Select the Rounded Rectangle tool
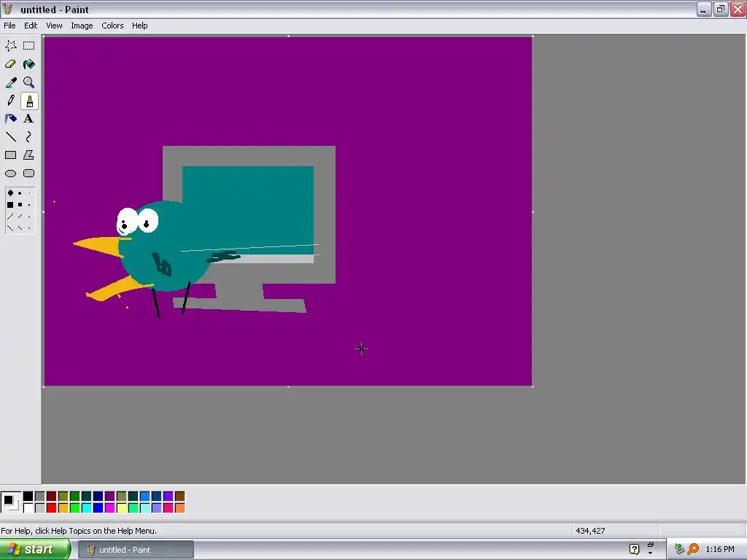The image size is (747, 560). [29, 174]
